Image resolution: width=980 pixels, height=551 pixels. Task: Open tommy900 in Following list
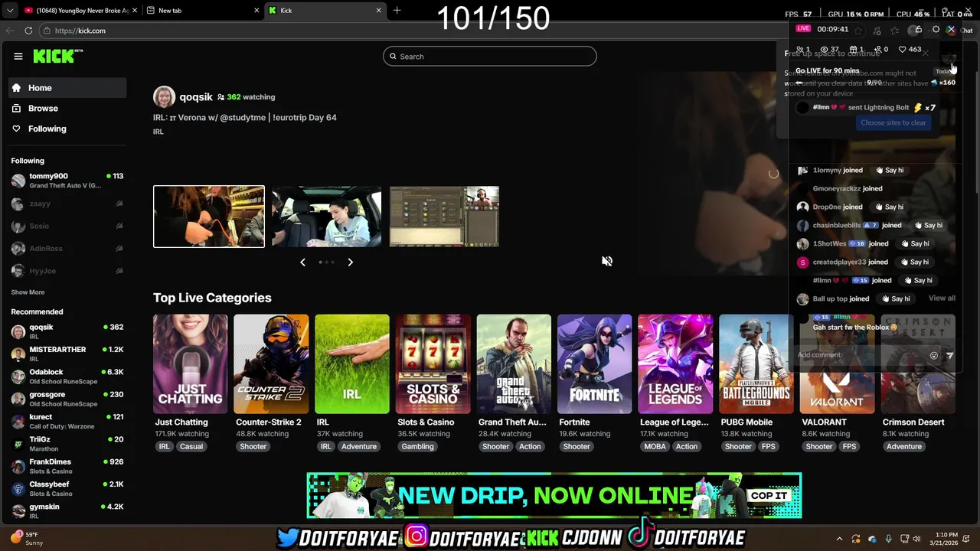pyautogui.click(x=67, y=181)
